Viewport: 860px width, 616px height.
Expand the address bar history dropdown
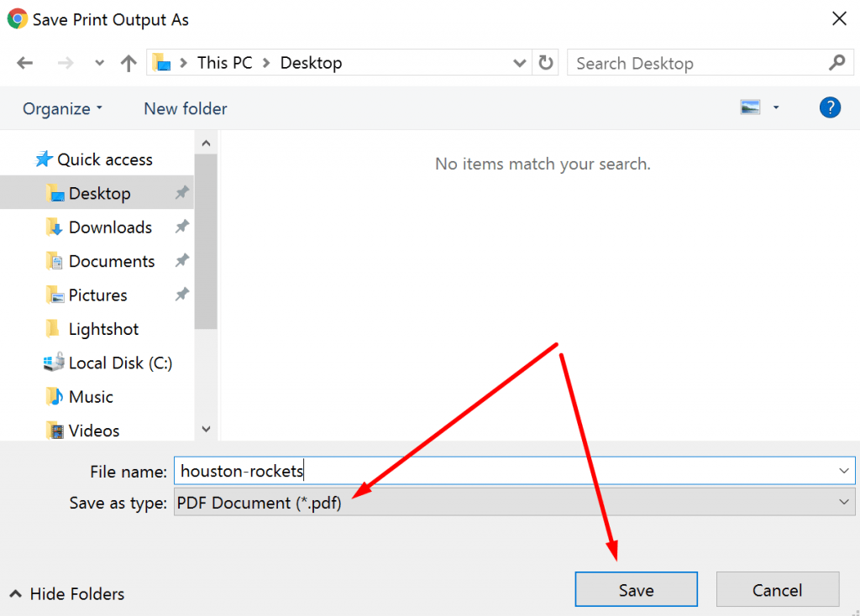pyautogui.click(x=520, y=62)
